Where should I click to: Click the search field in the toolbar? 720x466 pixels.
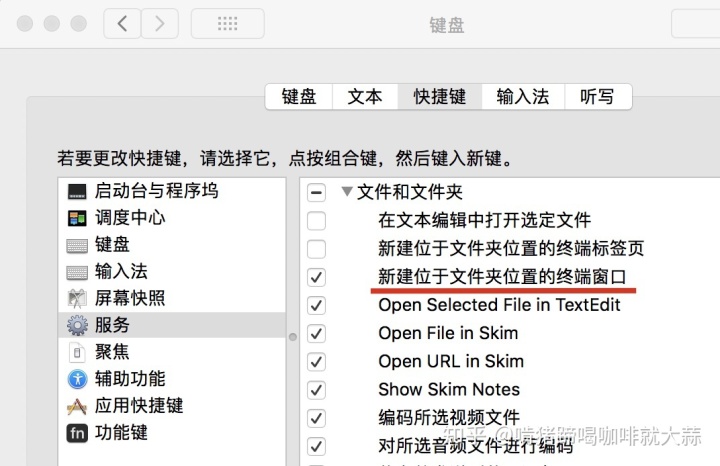pos(695,23)
